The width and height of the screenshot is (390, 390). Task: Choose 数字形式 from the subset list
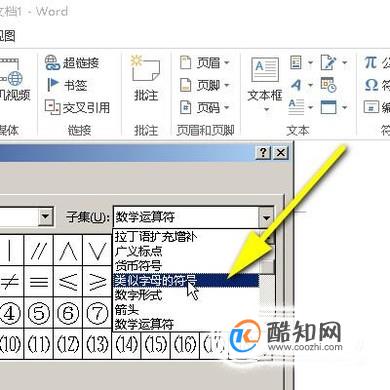[186, 295]
